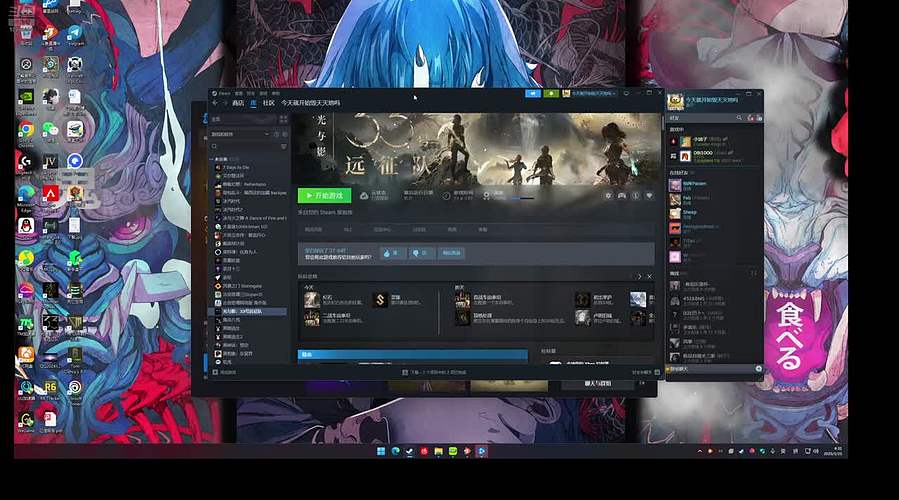The image size is (899, 500).
Task: Click the ready-to-play icon beside library dropdown
Action: pos(285,134)
